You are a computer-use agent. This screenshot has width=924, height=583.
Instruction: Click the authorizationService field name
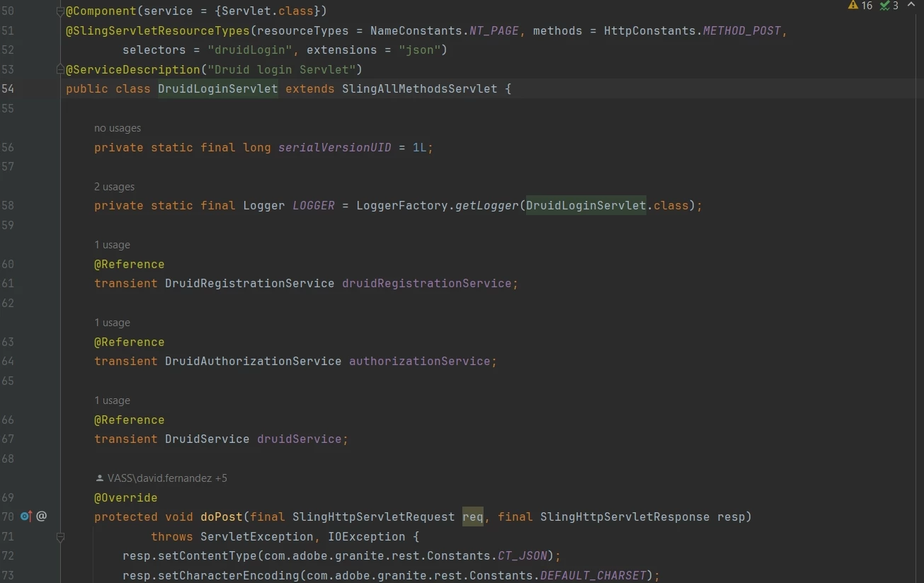click(x=420, y=362)
